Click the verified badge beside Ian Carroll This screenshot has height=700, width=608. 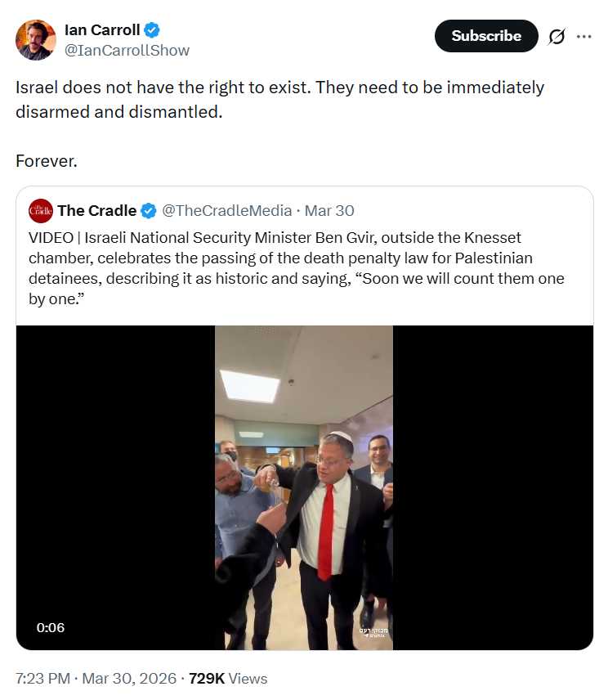(152, 30)
